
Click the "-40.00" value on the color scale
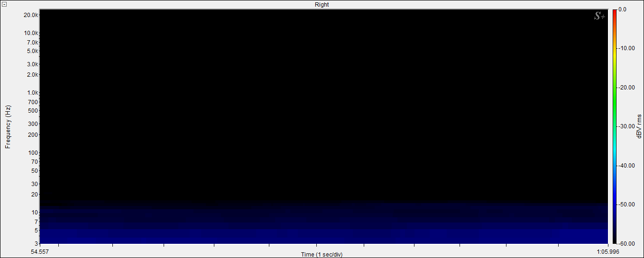(x=626, y=166)
